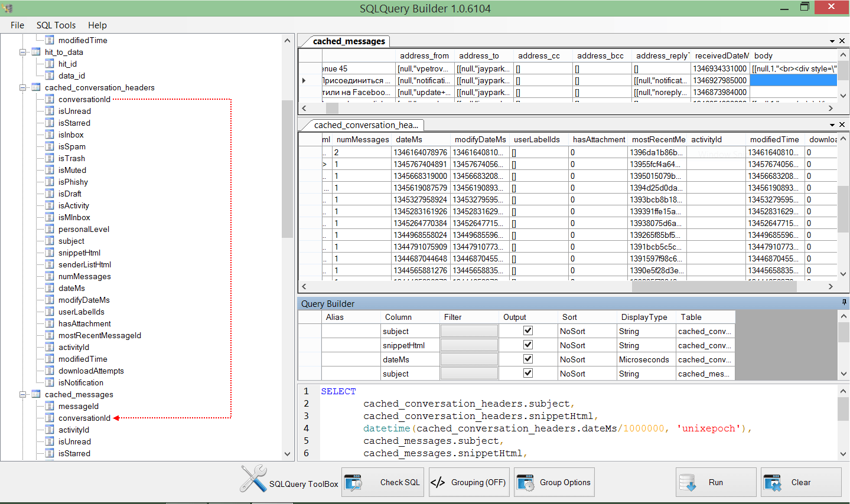This screenshot has height=504, width=850.
Task: Sort grid by the receivedDateM column header
Action: tap(721, 55)
